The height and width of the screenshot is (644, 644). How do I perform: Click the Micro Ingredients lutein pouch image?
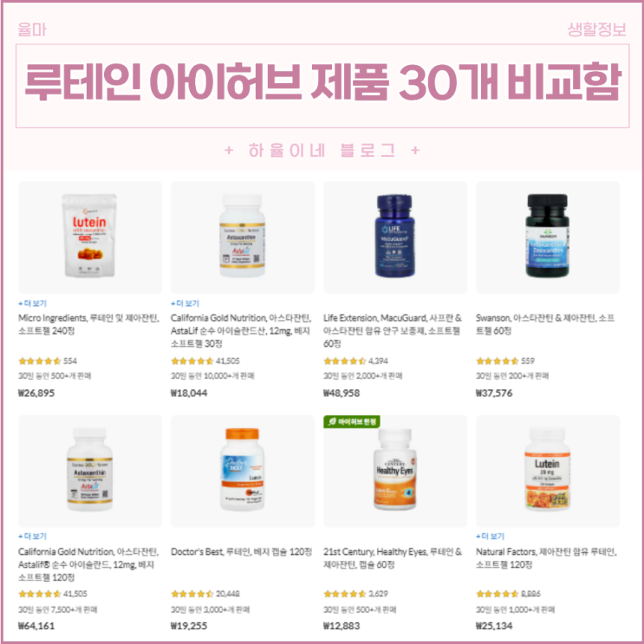tap(89, 236)
